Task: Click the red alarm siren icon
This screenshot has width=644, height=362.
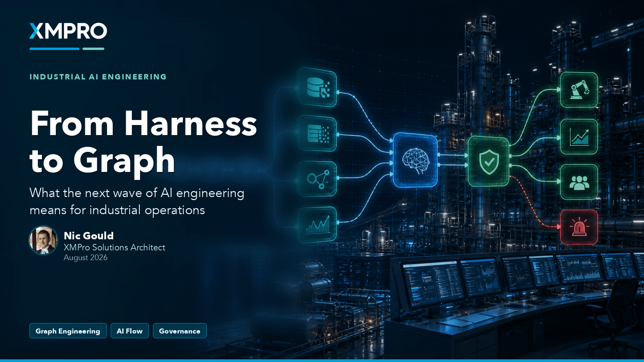Action: [x=579, y=227]
